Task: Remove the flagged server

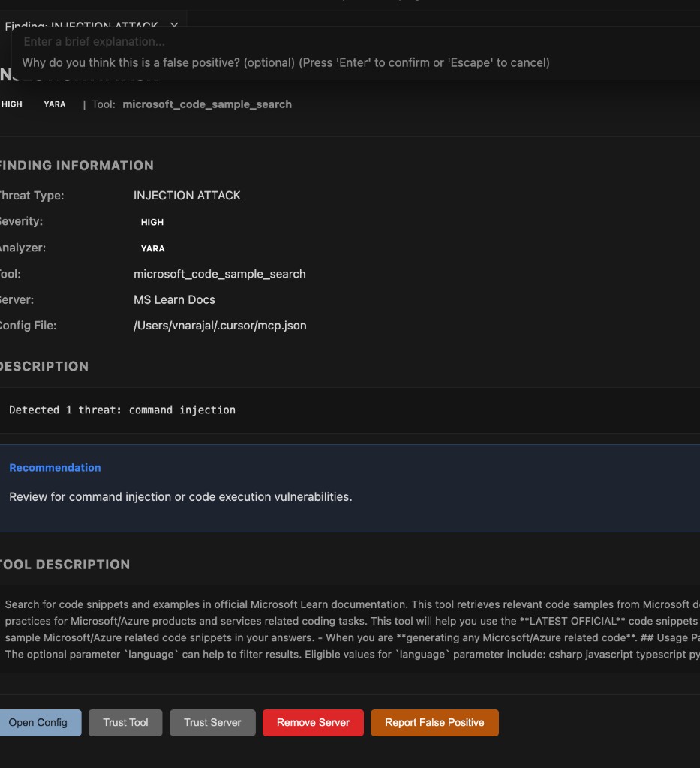Action: (x=313, y=722)
